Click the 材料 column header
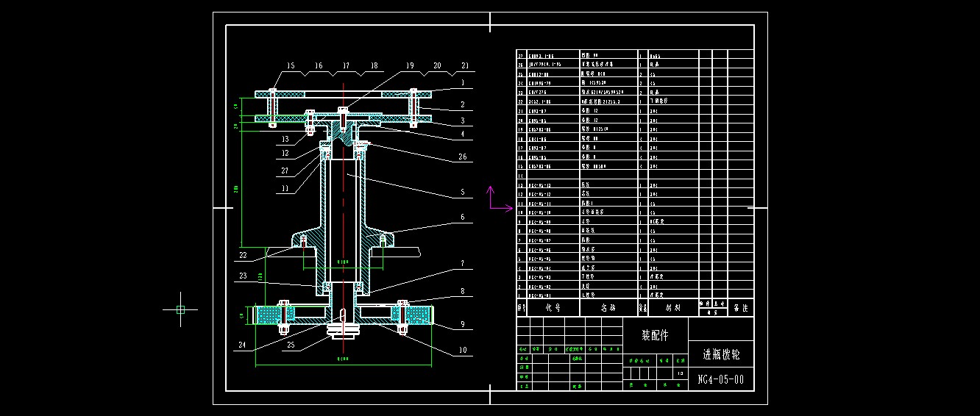 click(x=673, y=308)
